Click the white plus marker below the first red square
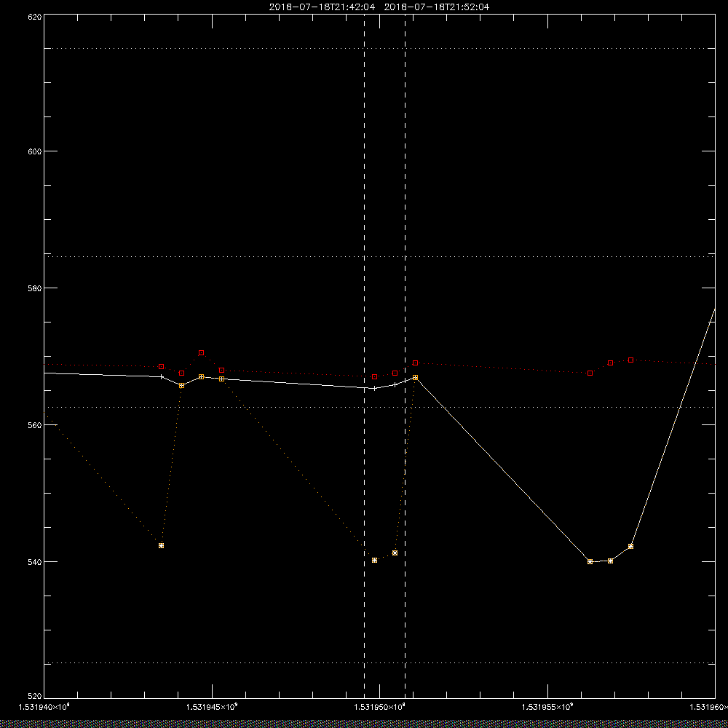This screenshot has height=728, width=728. click(161, 376)
